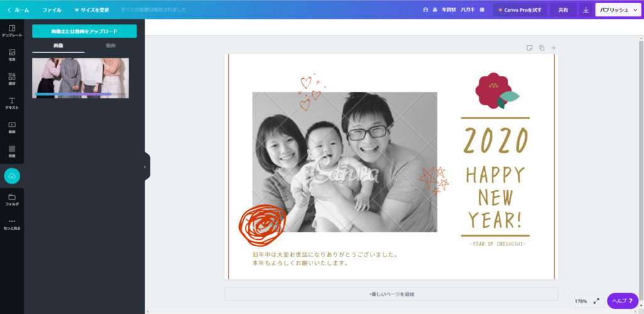Add a new page with the plus icon

pyautogui.click(x=553, y=48)
